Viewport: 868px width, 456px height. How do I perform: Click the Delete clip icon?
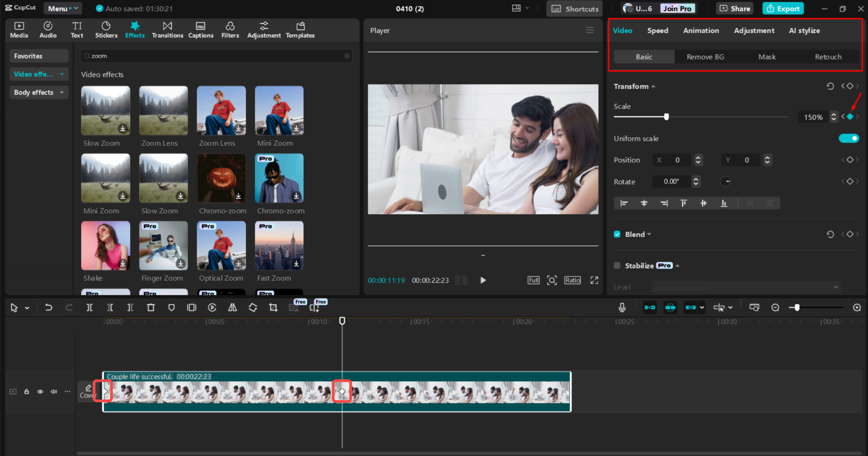click(x=151, y=307)
